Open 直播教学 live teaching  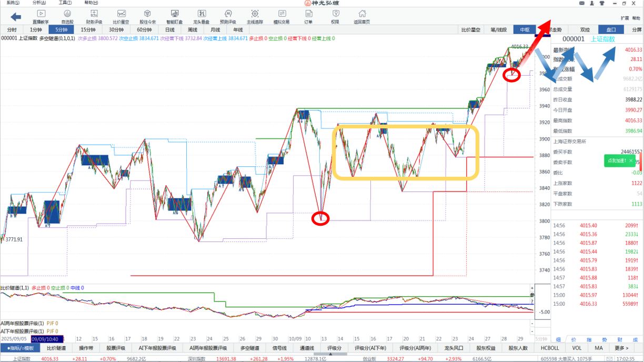(41, 17)
